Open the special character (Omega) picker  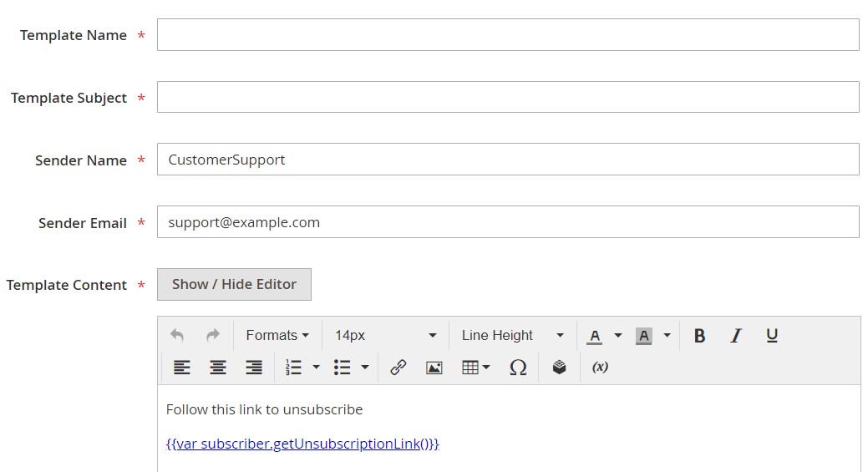[x=518, y=368]
